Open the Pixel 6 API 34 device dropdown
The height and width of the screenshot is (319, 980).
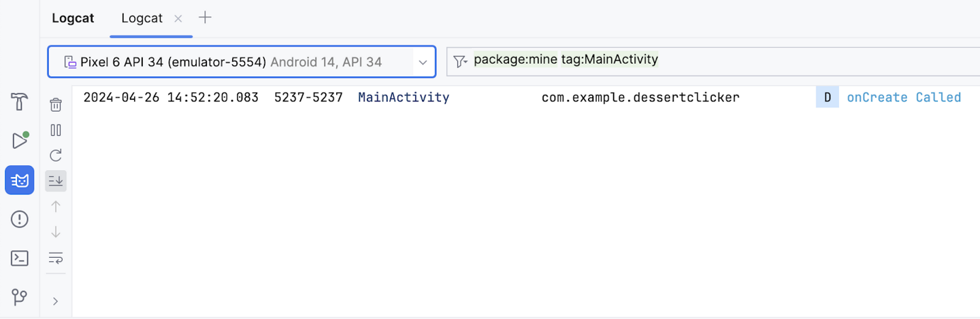tap(242, 62)
